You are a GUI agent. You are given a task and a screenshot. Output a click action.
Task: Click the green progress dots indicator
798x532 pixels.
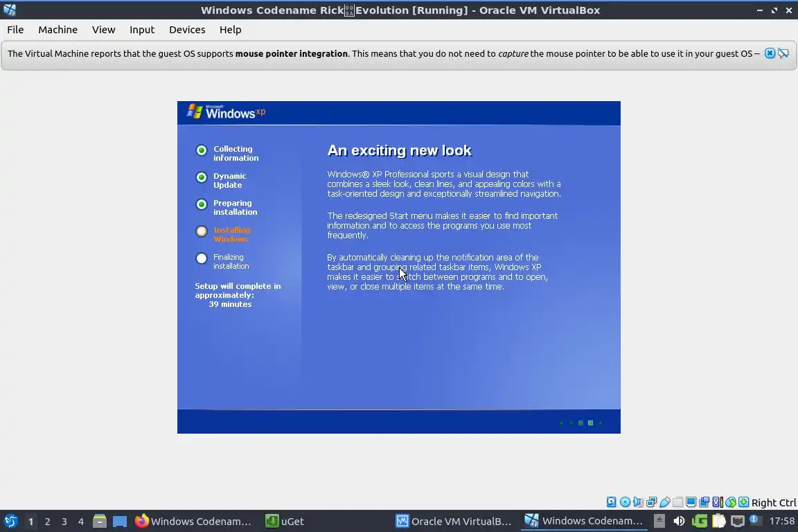580,423
